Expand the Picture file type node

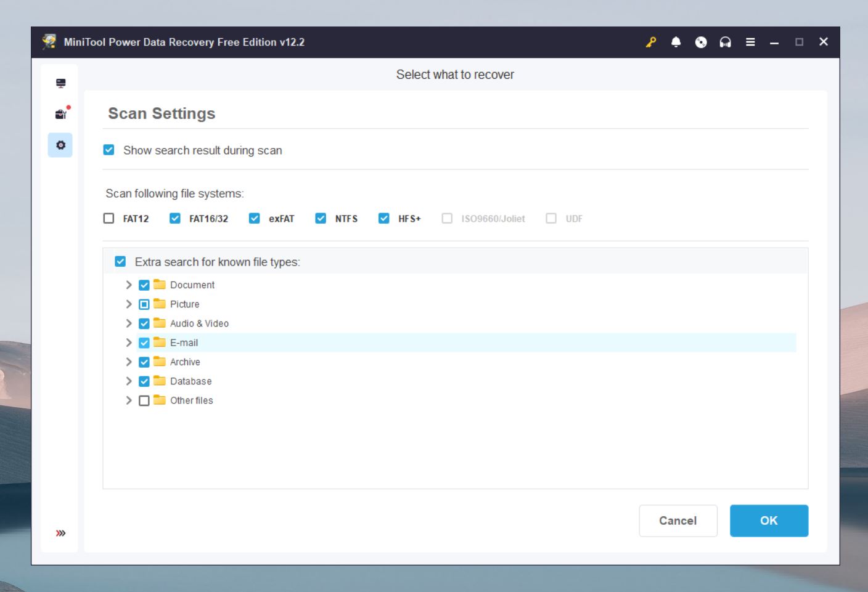pyautogui.click(x=128, y=304)
